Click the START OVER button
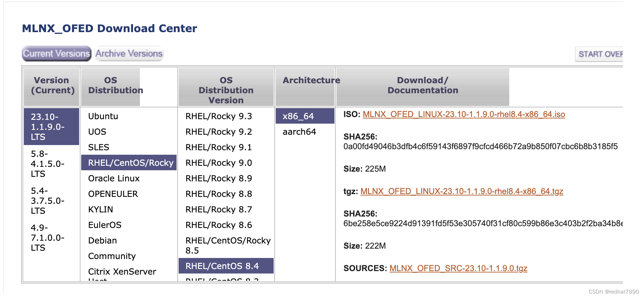Image resolution: width=644 pixels, height=297 pixels. (599, 54)
